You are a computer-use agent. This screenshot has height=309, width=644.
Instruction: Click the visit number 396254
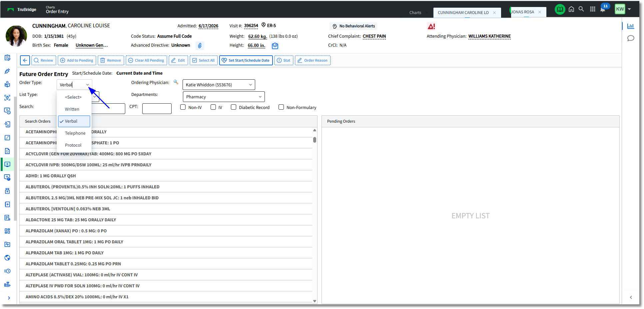pyautogui.click(x=251, y=26)
